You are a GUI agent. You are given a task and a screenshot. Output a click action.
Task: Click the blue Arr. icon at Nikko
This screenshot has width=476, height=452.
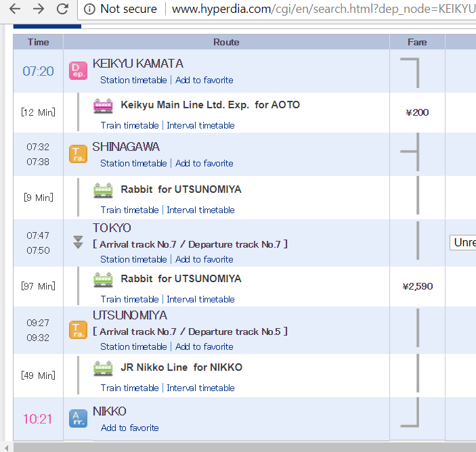point(78,418)
